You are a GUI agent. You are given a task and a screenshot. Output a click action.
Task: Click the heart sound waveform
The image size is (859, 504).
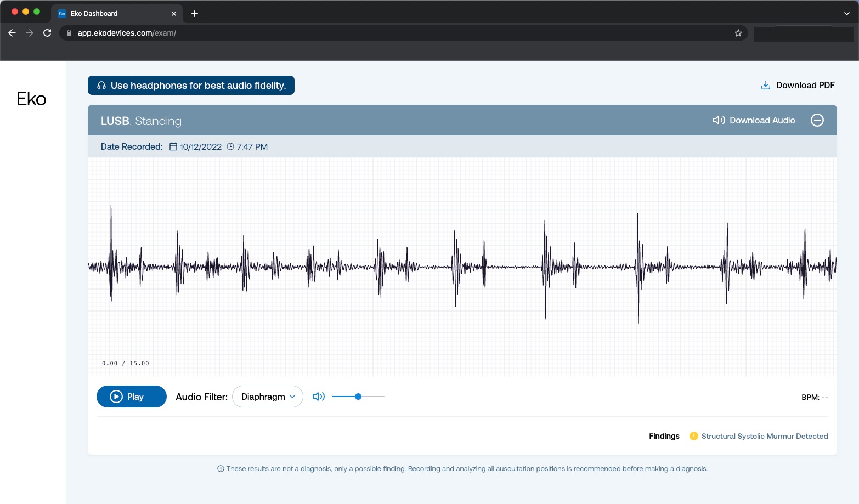pyautogui.click(x=462, y=267)
